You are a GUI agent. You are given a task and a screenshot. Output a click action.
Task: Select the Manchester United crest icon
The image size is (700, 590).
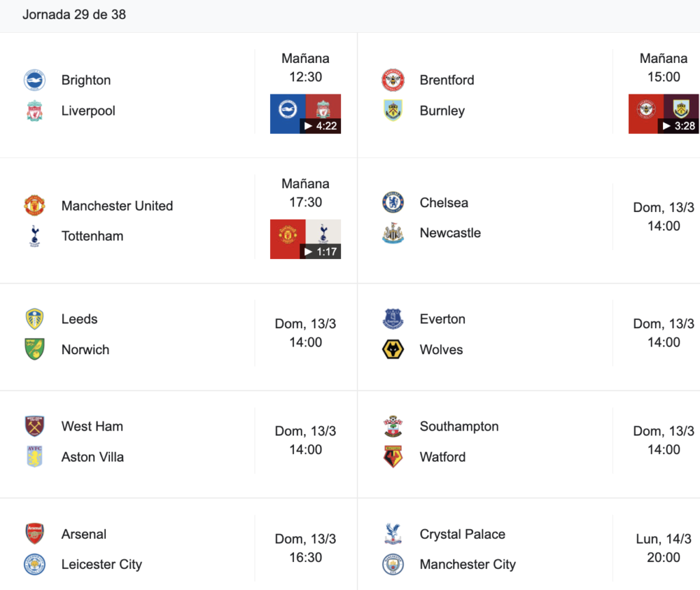[x=34, y=206]
